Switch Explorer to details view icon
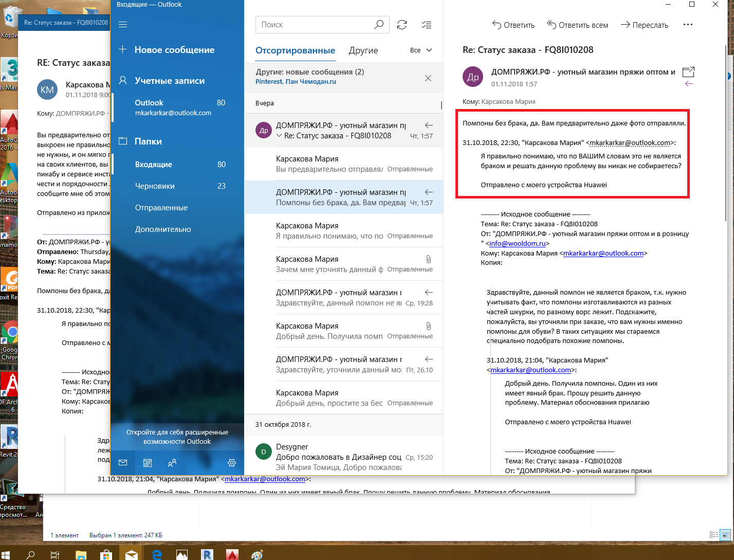This screenshot has height=560, width=734. pyautogui.click(x=713, y=535)
